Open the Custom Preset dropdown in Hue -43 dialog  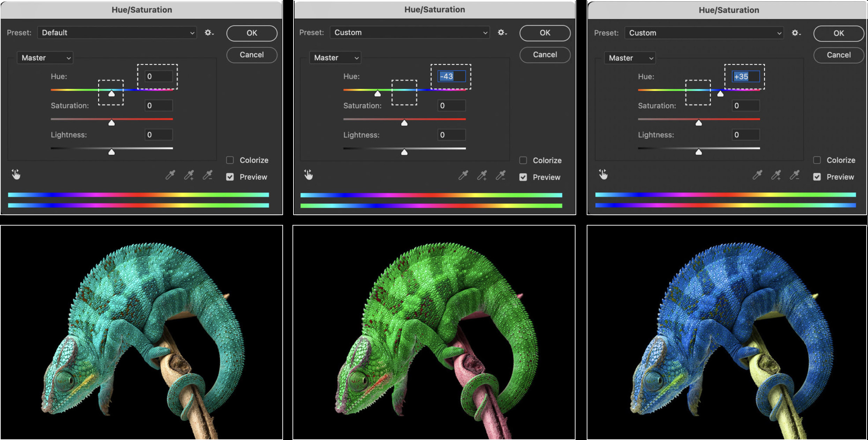coord(410,32)
